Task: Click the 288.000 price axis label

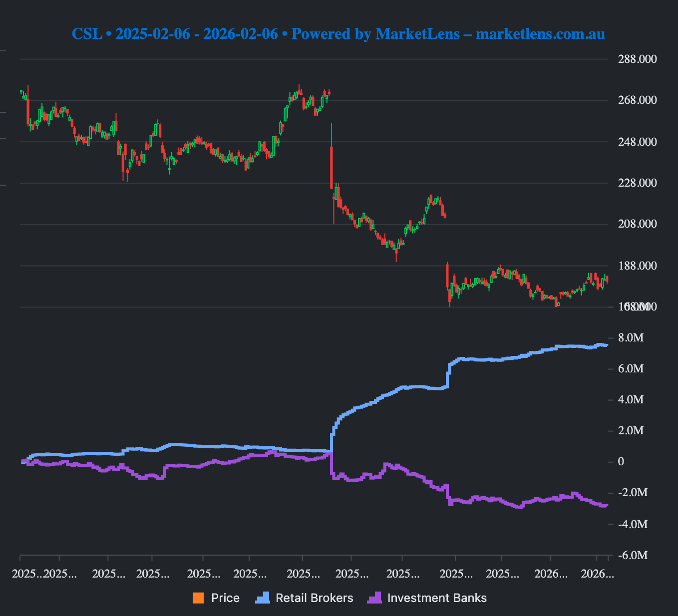Action: tap(637, 59)
